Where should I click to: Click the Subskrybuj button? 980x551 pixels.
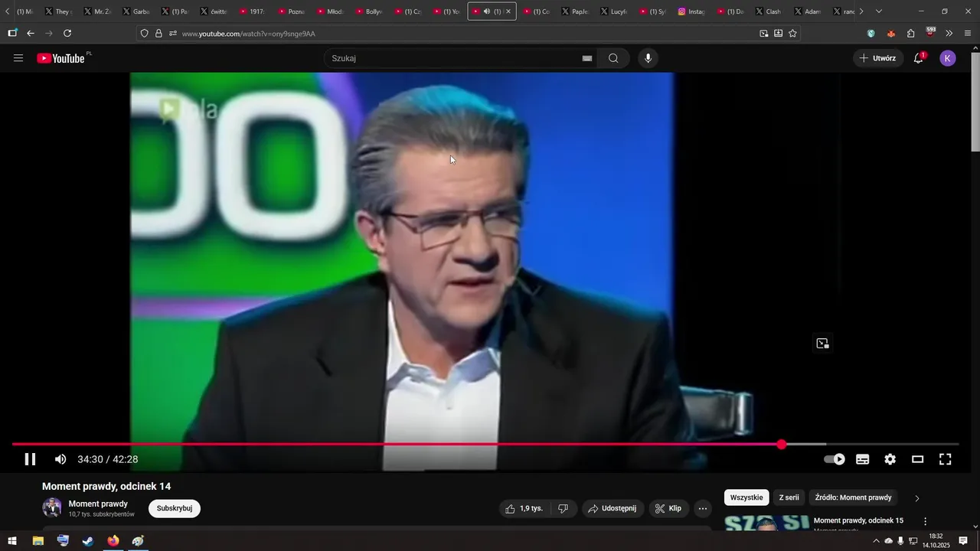pyautogui.click(x=175, y=508)
